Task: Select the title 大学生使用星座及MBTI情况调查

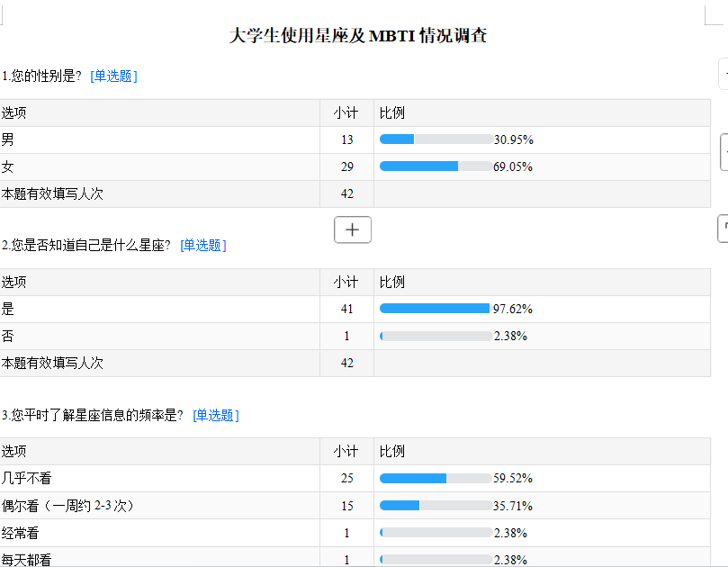Action: tap(358, 35)
